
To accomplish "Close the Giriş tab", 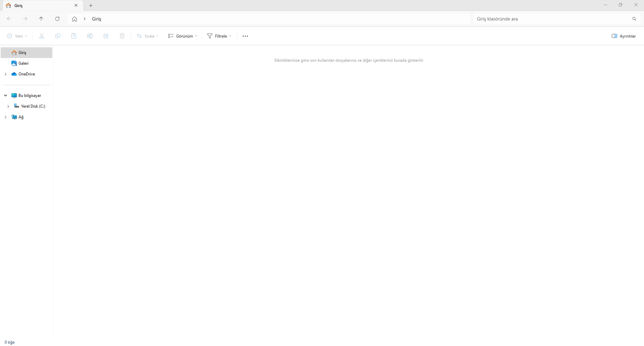I will point(76,5).
